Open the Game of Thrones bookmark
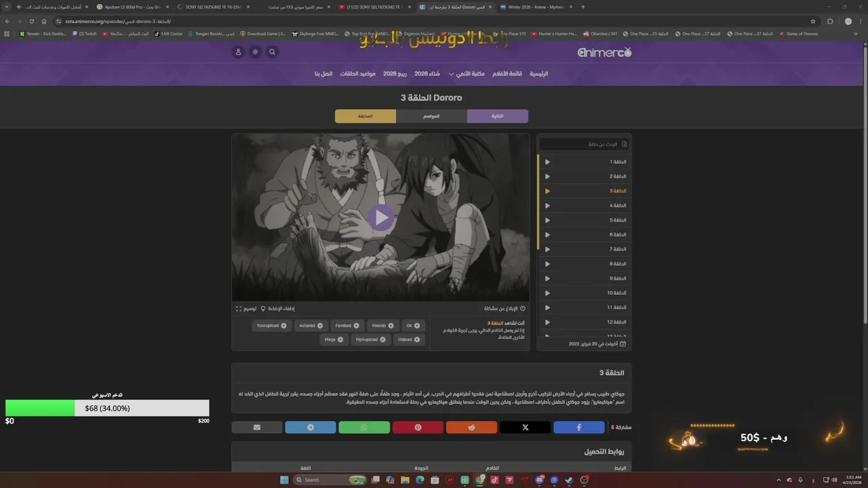 [799, 33]
